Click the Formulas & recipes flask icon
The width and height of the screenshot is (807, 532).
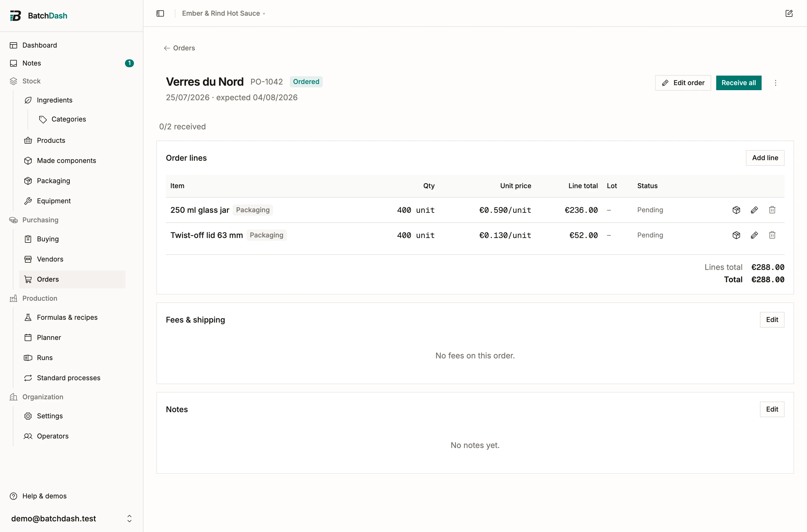[28, 317]
